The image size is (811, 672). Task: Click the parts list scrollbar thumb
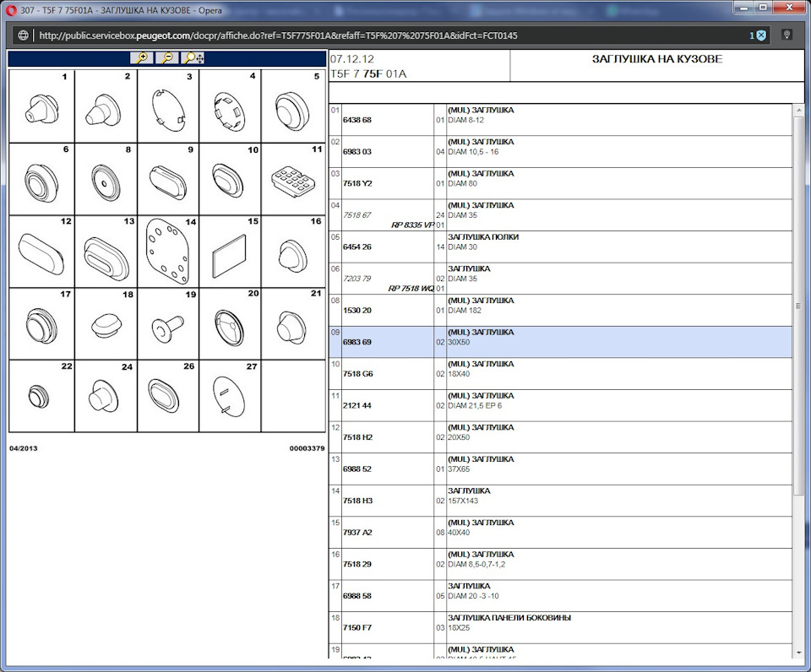pos(799,306)
